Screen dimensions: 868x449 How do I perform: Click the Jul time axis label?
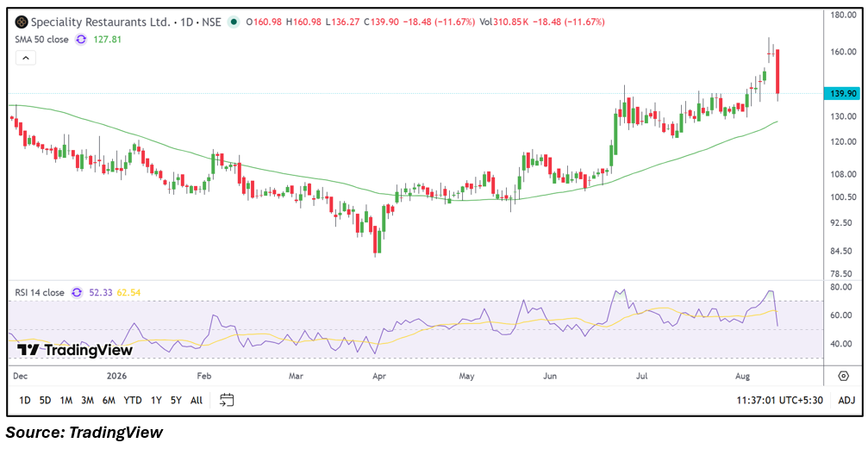point(642,377)
